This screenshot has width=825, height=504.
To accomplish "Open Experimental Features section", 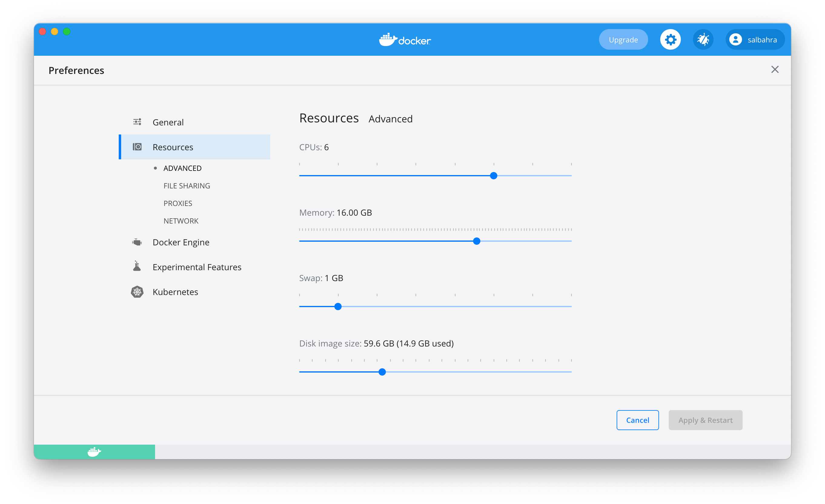I will tap(194, 267).
